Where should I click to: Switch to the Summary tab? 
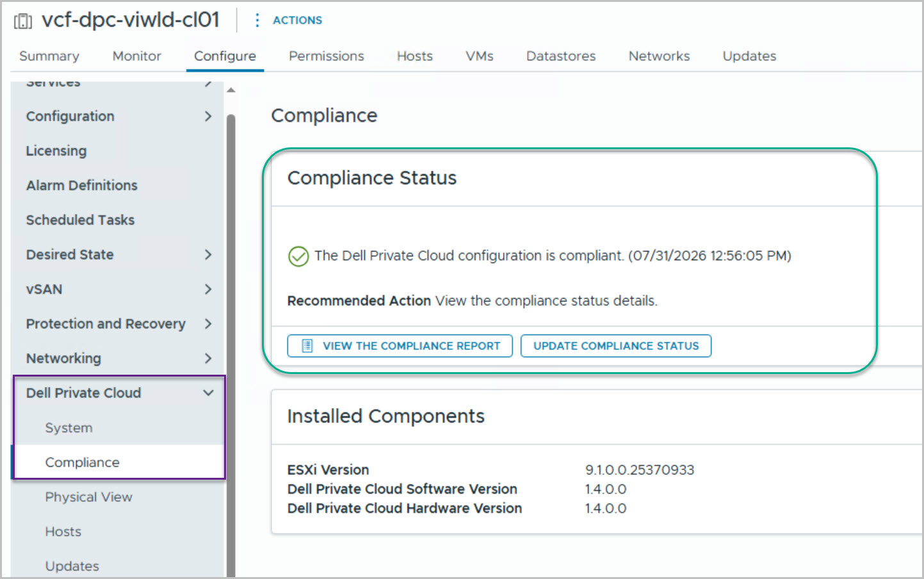coord(49,56)
